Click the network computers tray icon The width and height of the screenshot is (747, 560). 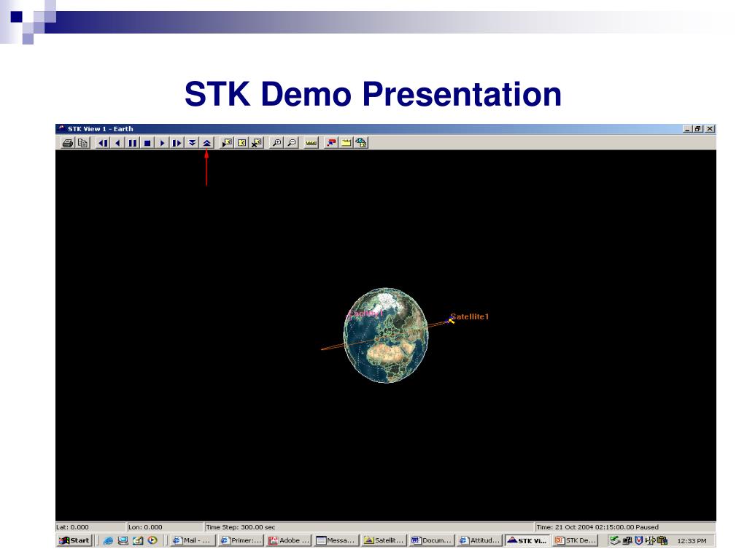point(627,540)
